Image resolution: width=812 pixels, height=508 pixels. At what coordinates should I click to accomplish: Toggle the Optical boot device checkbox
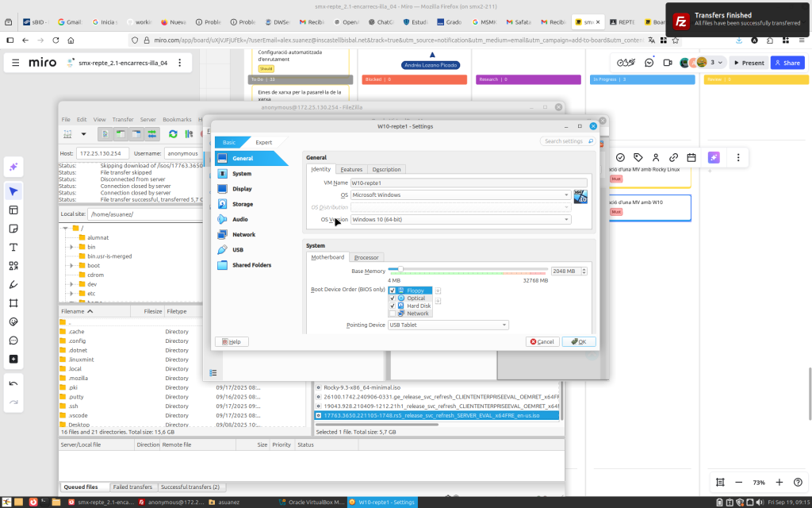point(393,298)
